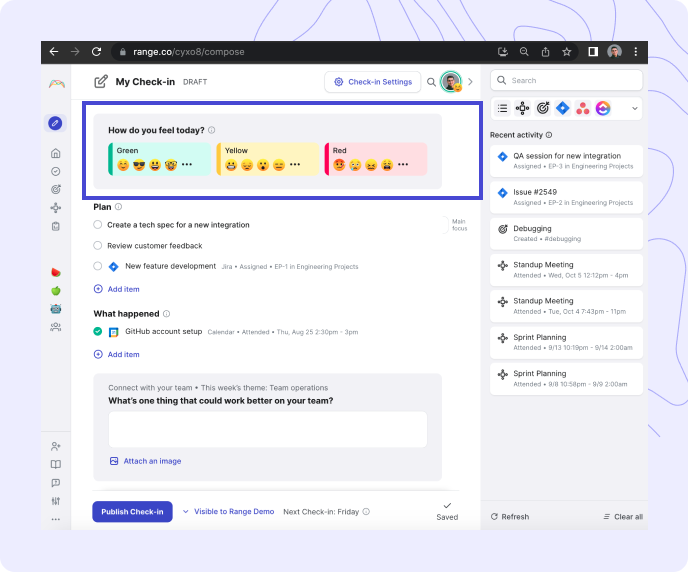Expand the integrations filter chevron in the right panel
This screenshot has width=688, height=572.
[634, 109]
